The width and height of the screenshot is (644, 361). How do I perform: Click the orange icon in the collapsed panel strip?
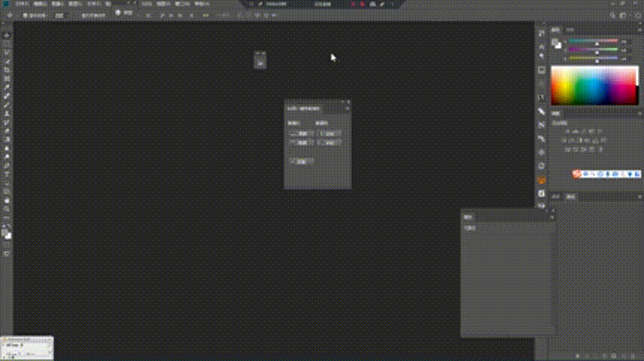pos(542,180)
